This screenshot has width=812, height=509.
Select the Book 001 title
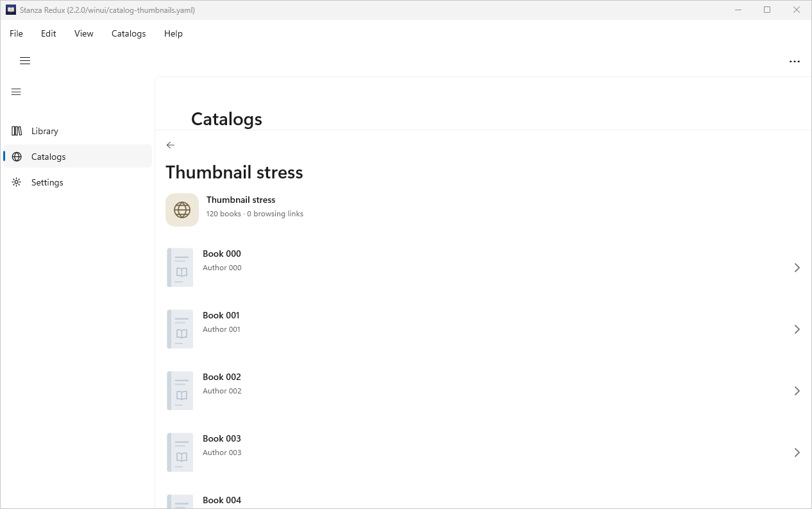click(221, 315)
